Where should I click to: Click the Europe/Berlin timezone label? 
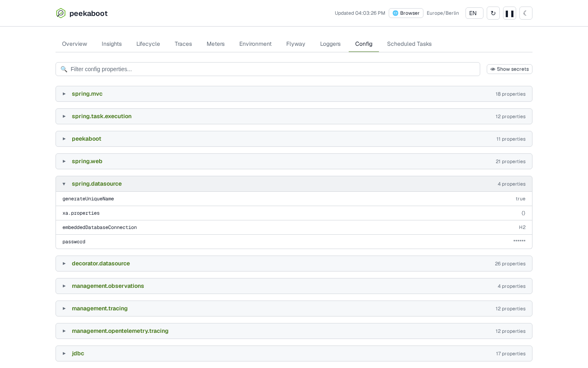coord(443,13)
